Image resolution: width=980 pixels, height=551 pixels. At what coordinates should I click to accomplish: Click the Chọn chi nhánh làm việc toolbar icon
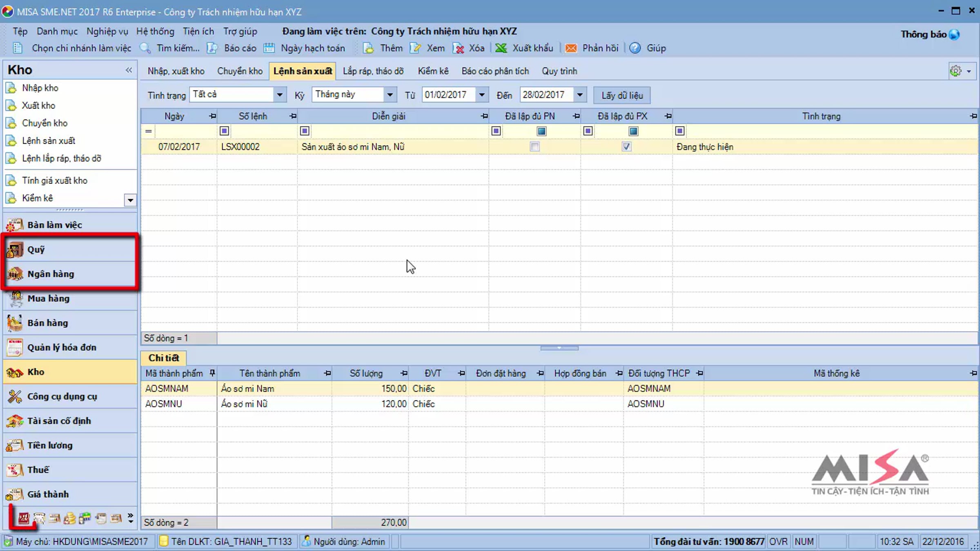pyautogui.click(x=18, y=48)
